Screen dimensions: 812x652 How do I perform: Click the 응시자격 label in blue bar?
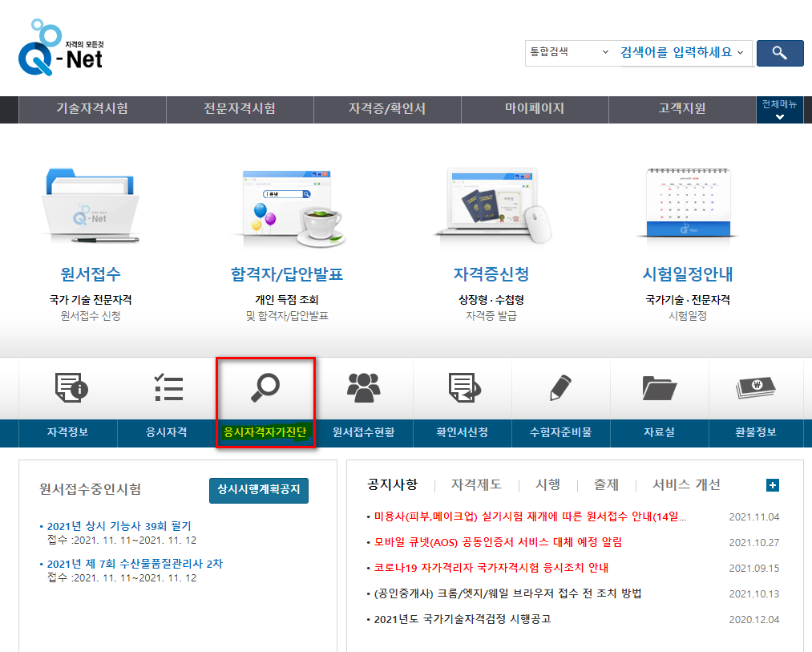[166, 432]
